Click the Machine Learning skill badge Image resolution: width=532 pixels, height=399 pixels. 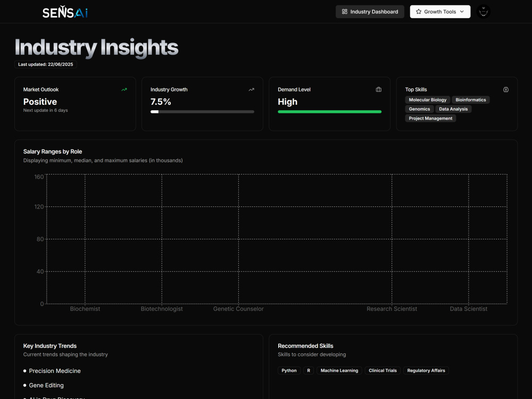(x=339, y=370)
